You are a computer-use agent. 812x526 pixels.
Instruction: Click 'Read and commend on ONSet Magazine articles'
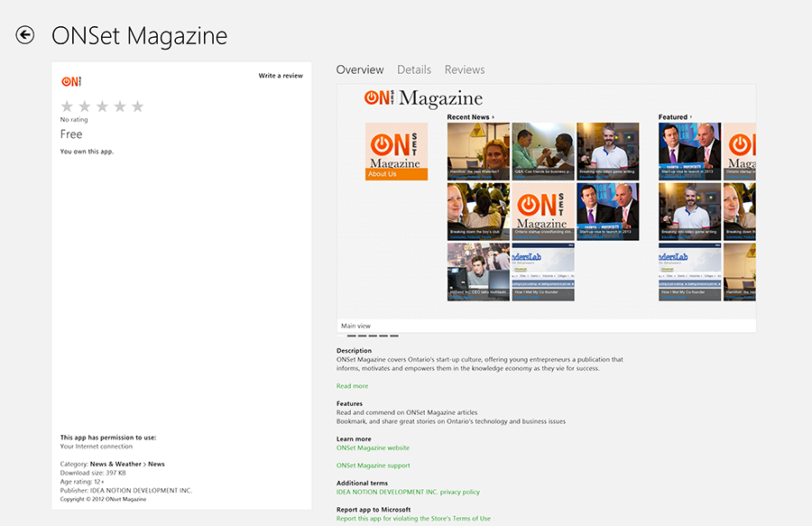(x=407, y=412)
